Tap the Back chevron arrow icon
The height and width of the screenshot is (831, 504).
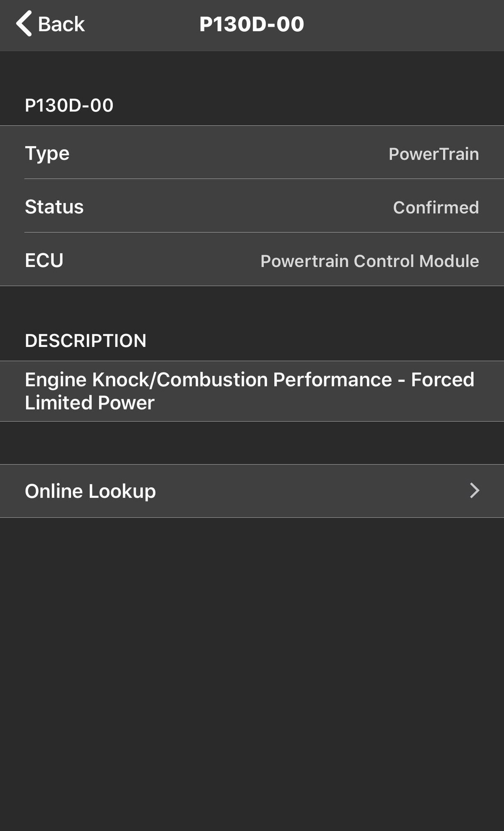click(24, 24)
